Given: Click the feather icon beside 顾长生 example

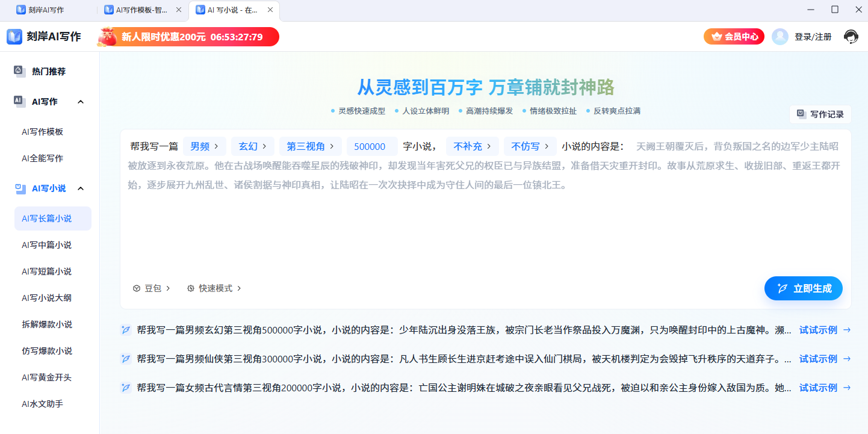Looking at the screenshot, I should [125, 359].
